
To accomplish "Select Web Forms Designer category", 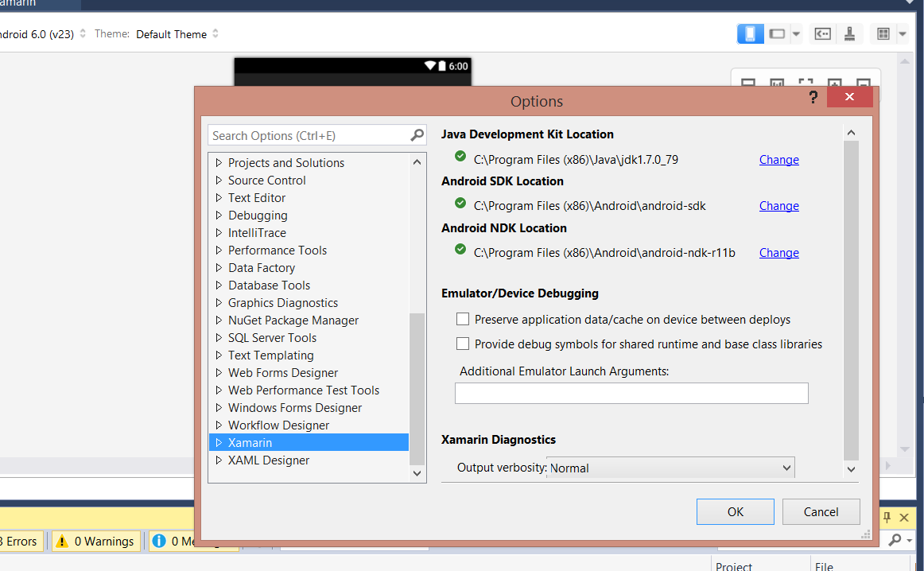I will [283, 372].
